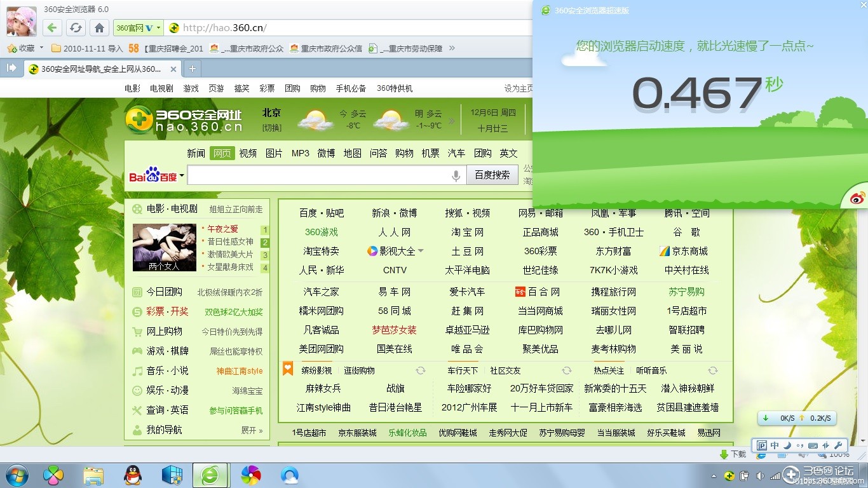Open the browser home page icon
This screenshot has height=488, width=868.
[x=99, y=28]
